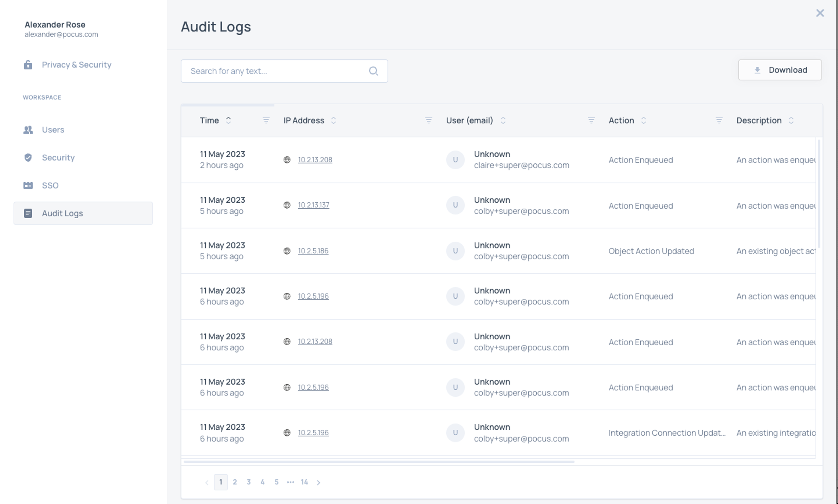Click the Privacy & Security lock icon
838x504 pixels.
click(x=28, y=65)
